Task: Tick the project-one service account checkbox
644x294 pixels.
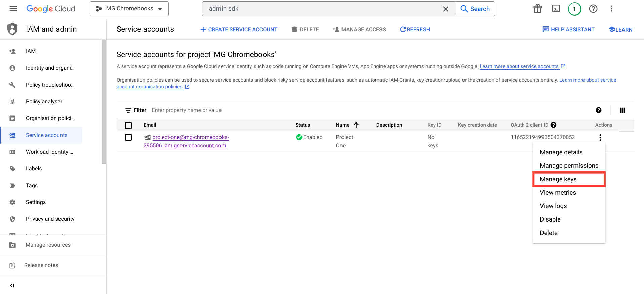Action: pos(128,137)
